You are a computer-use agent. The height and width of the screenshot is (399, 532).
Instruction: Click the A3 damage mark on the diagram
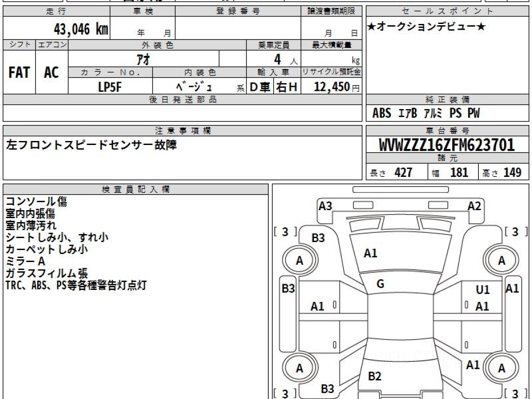[x=325, y=206]
